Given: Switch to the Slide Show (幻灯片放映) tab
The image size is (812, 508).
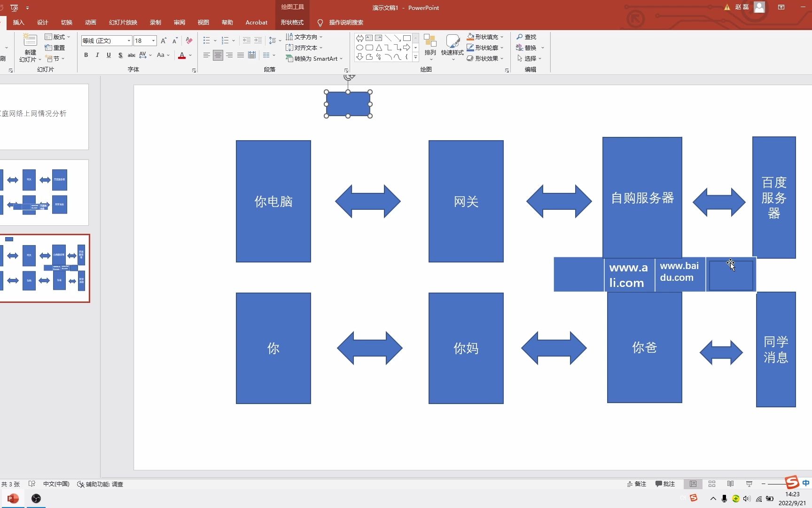Looking at the screenshot, I should click(x=123, y=23).
